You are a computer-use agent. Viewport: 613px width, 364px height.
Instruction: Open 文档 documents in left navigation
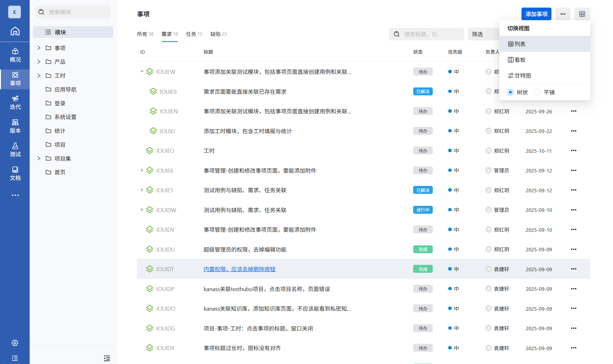pyautogui.click(x=15, y=174)
